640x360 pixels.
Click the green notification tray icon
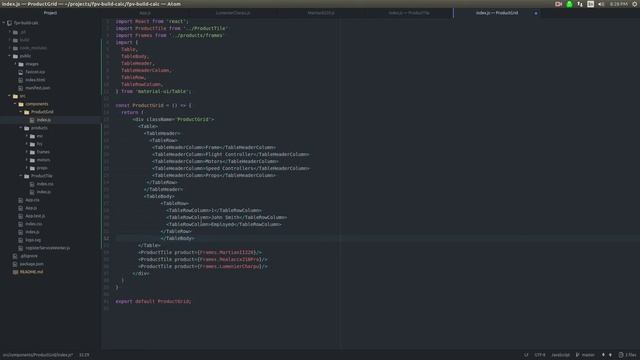click(569, 4)
